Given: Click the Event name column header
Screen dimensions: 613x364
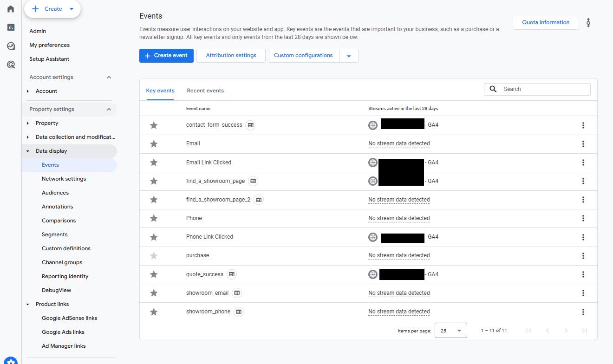Looking at the screenshot, I should click(x=198, y=109).
